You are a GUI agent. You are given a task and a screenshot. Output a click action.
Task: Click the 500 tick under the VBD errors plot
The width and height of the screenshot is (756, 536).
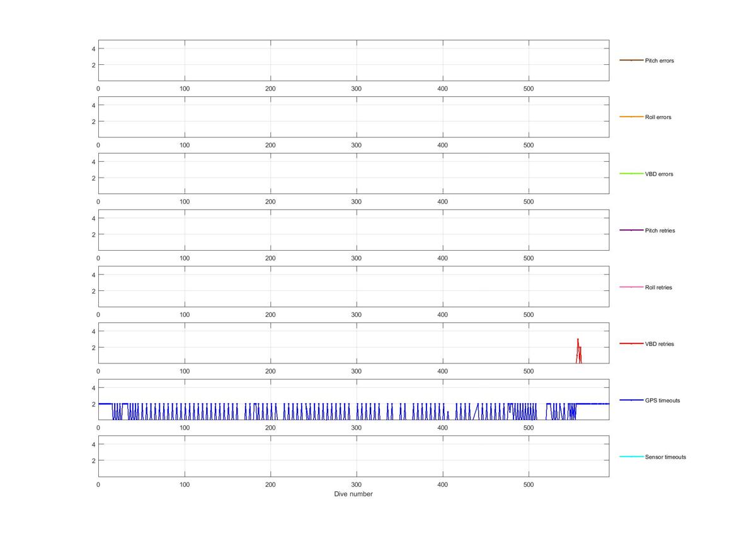coord(529,202)
